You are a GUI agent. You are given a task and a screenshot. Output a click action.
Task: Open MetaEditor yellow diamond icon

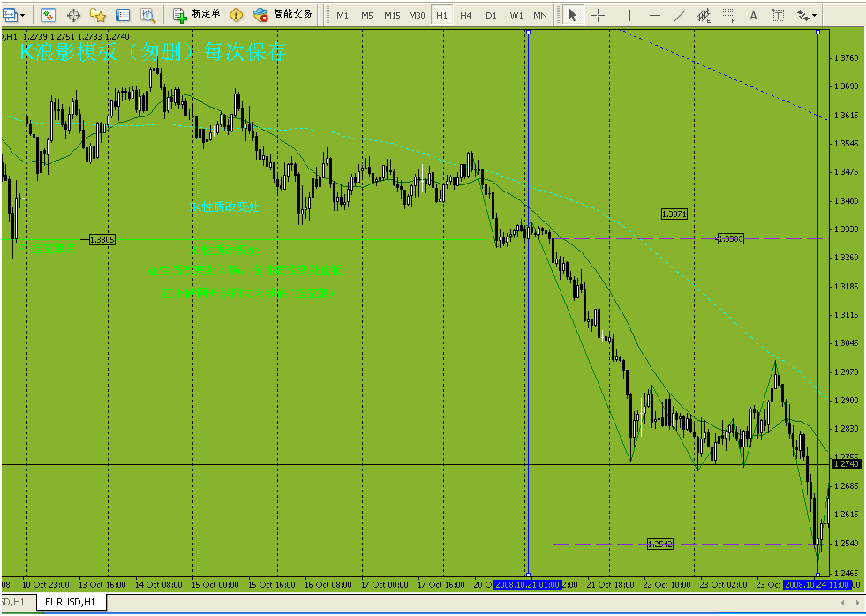[x=236, y=15]
